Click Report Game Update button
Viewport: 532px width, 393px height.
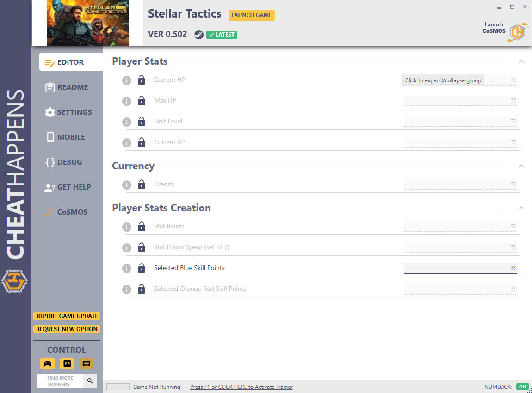tap(67, 316)
